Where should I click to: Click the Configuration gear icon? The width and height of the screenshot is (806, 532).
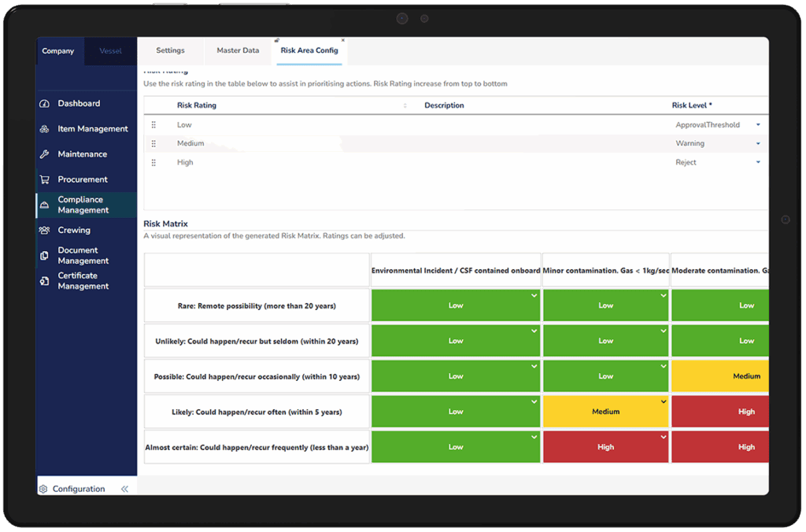point(44,489)
